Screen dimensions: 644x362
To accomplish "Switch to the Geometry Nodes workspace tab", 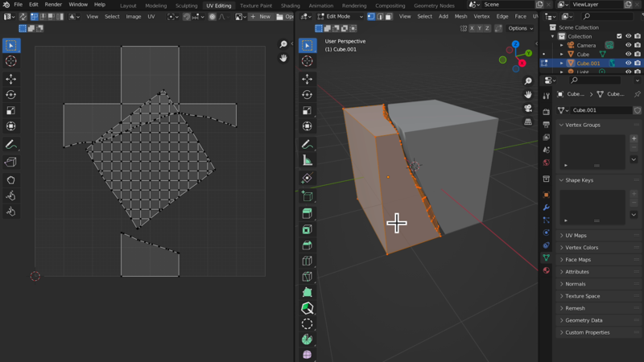I will tap(434, 6).
